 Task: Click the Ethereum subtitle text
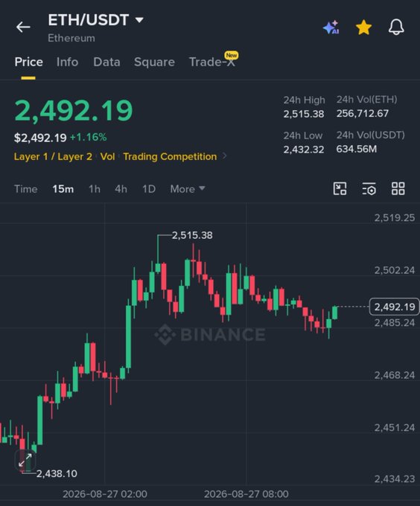[71, 38]
